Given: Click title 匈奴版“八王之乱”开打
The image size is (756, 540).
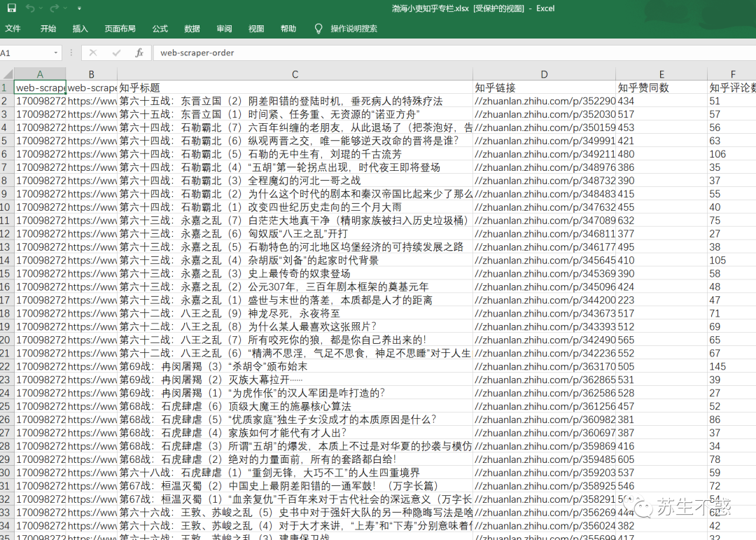Looking at the screenshot, I should (x=298, y=233).
